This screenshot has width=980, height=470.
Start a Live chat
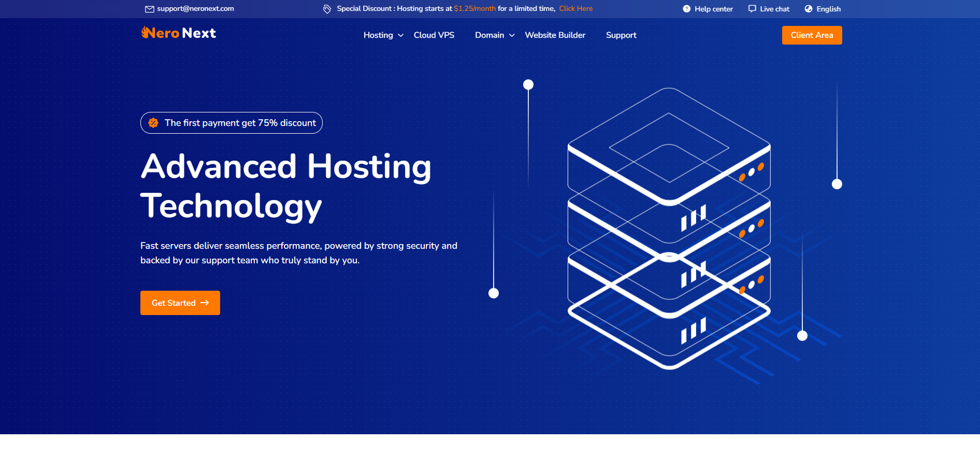point(774,9)
